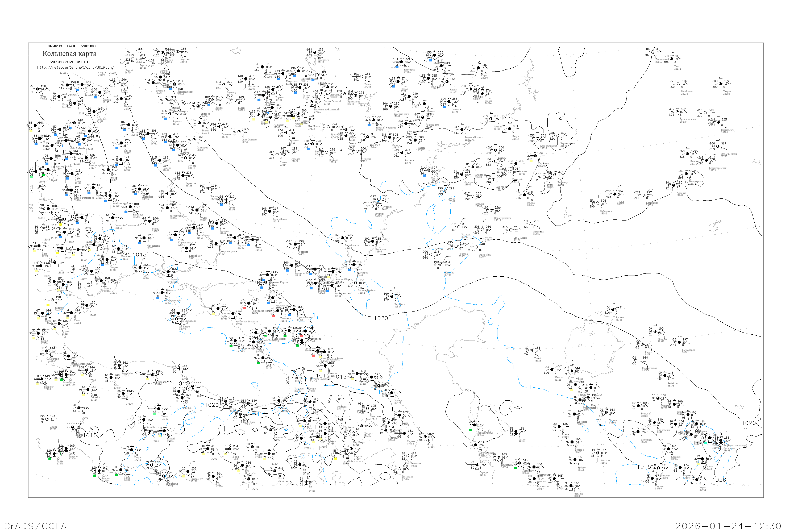Click the Suwalki 12195 station circle

point(101,92)
